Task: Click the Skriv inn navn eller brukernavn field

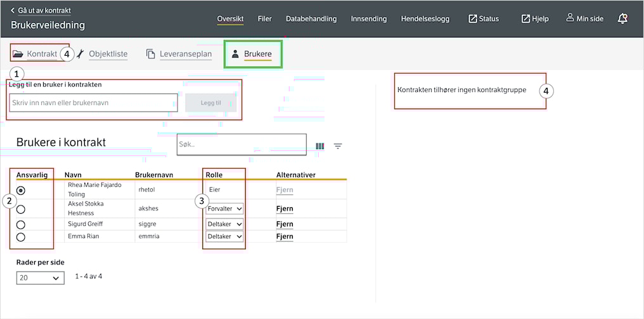Action: coord(94,103)
